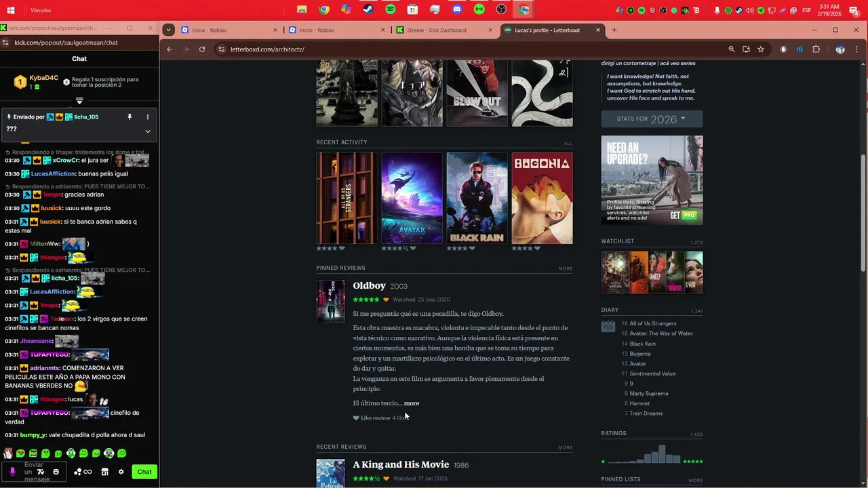Click the Letterboxd page vertical scrollbar

[x=863, y=213]
